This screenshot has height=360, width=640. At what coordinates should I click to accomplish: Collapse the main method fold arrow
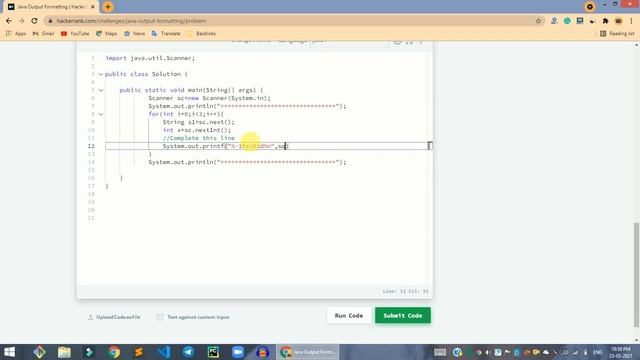coord(101,90)
